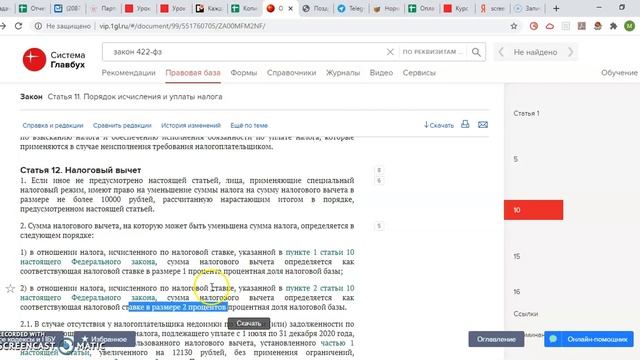Click the Избранное button
Viewport: 640px width, 360px height.
(x=104, y=339)
